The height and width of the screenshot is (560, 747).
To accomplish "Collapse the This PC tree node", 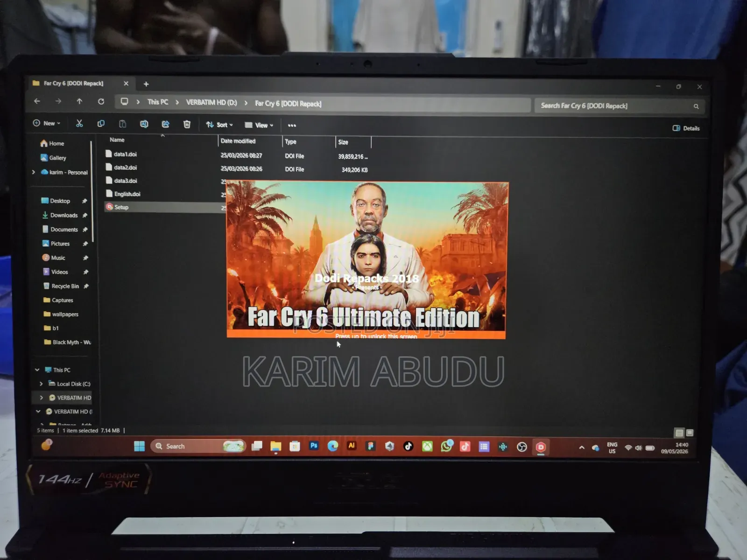I will pyautogui.click(x=37, y=370).
